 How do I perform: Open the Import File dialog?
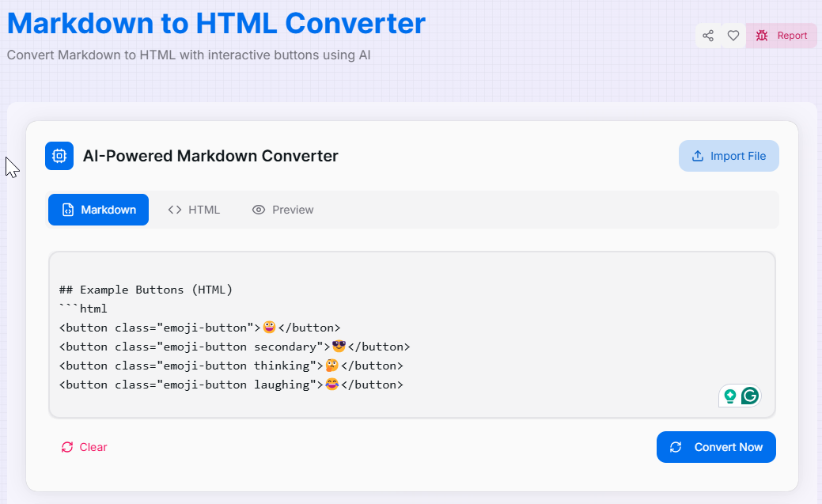click(x=729, y=156)
